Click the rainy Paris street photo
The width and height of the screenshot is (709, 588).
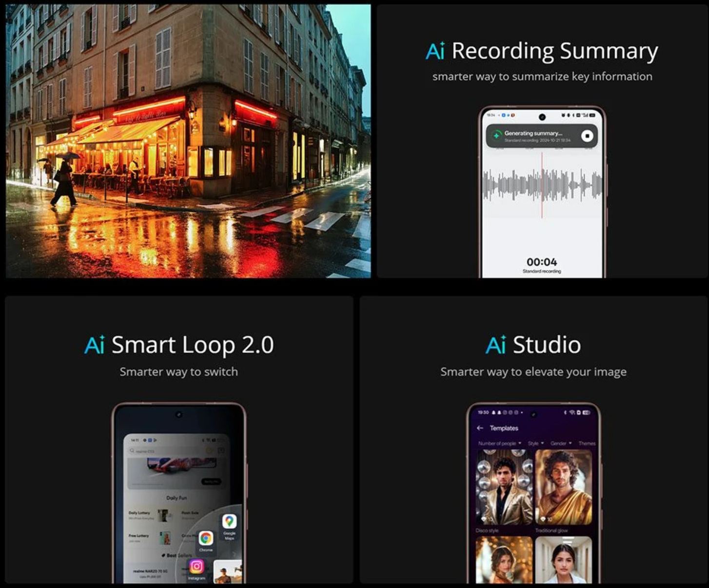(188, 141)
